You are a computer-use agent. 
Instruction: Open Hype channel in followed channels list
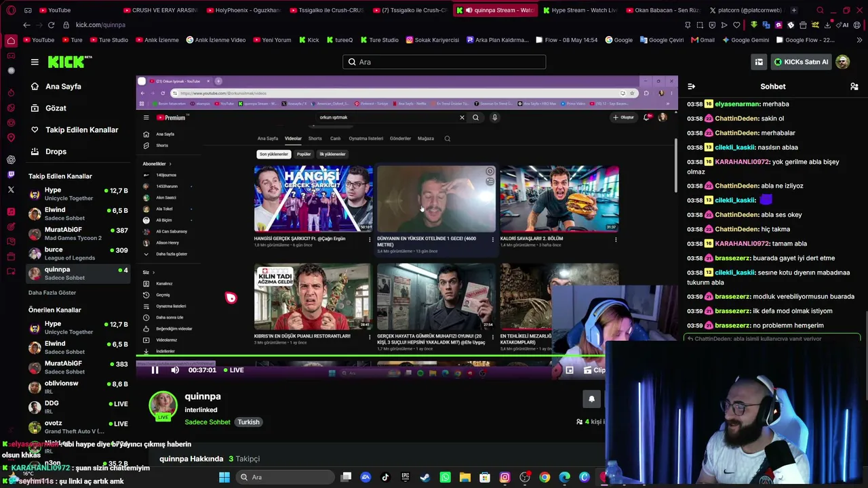click(78, 194)
